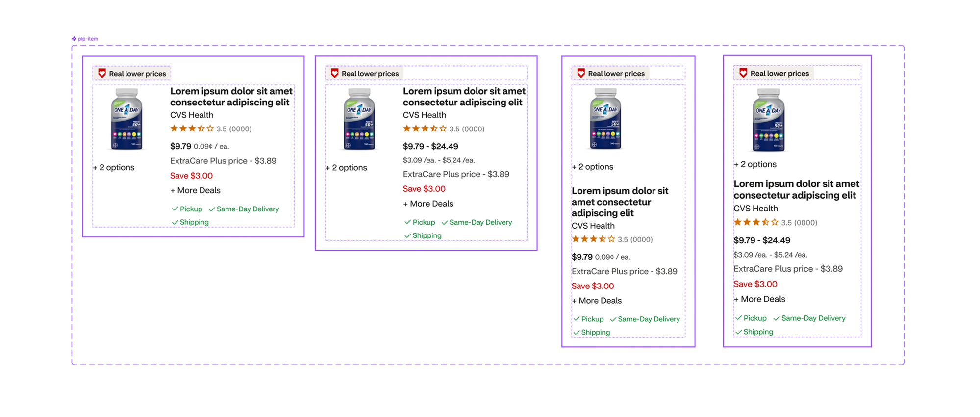Select the plp-item component label
This screenshot has height=417, width=980.
click(x=88, y=39)
